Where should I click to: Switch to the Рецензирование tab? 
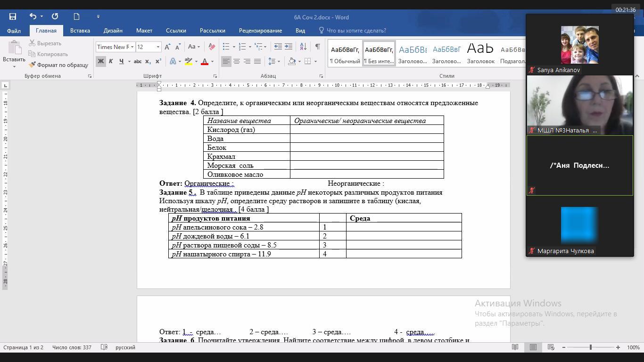click(x=260, y=31)
